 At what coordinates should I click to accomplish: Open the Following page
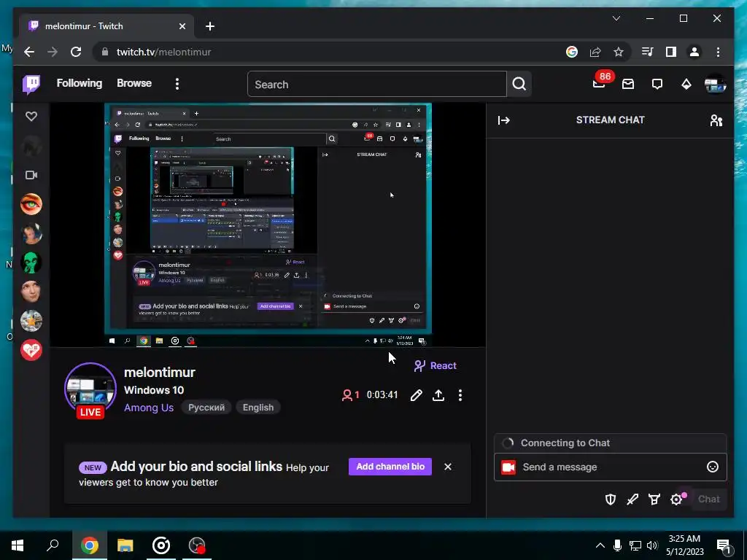click(x=80, y=83)
